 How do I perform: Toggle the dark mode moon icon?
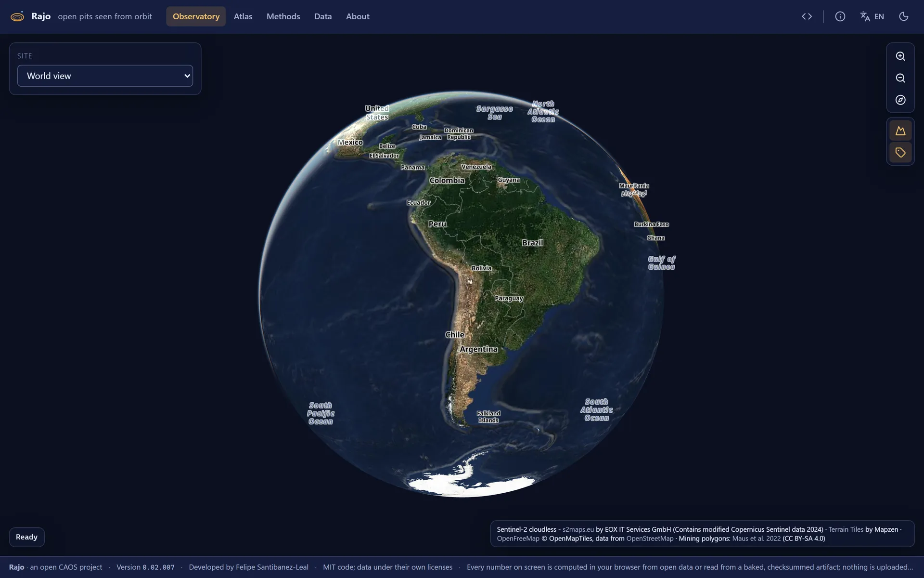[x=904, y=16]
